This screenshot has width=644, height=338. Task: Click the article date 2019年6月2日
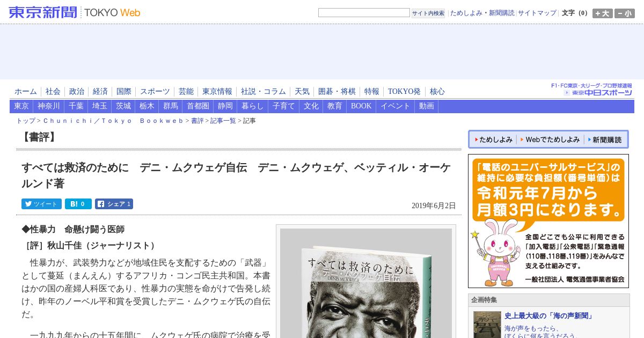[x=434, y=206]
